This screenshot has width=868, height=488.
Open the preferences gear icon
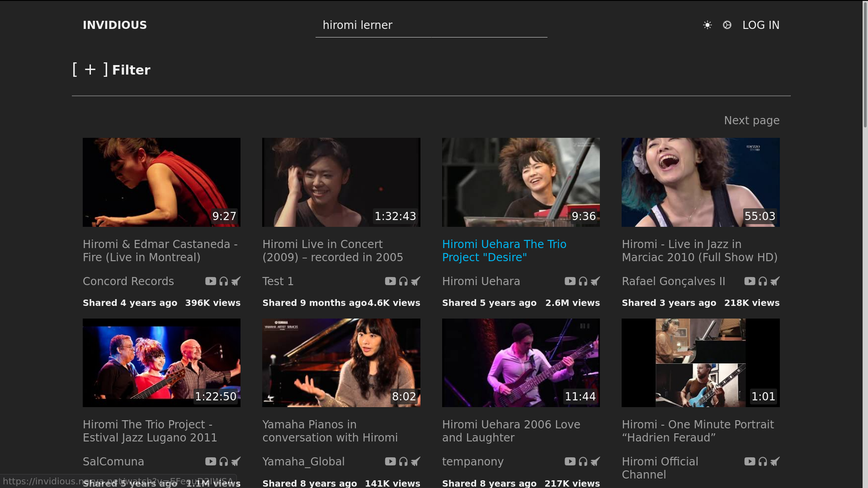[x=727, y=25]
